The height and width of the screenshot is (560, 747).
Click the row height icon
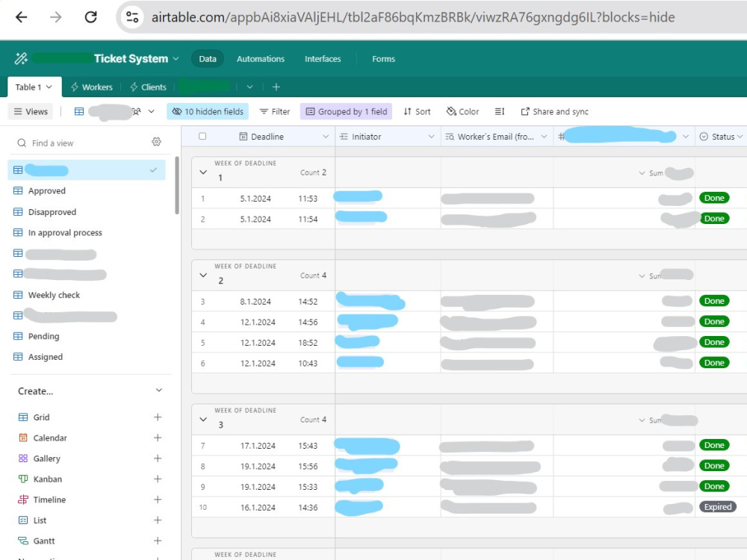tap(499, 111)
